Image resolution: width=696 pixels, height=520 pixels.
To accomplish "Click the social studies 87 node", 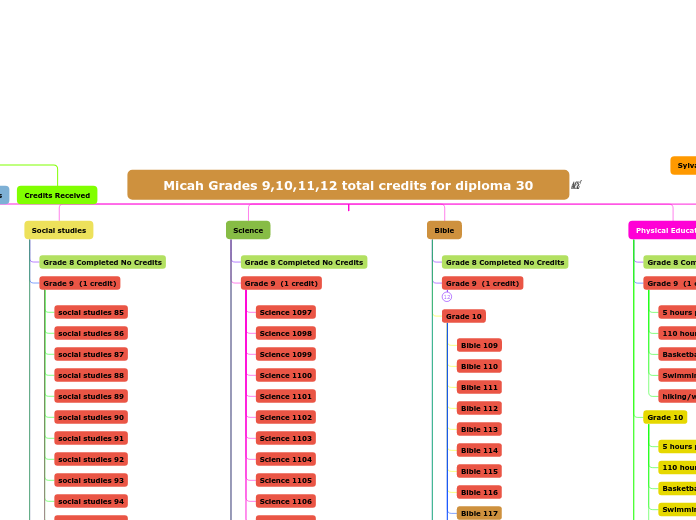I will [x=91, y=354].
